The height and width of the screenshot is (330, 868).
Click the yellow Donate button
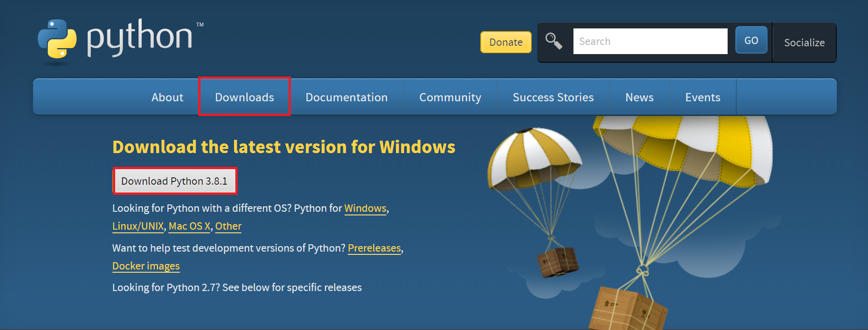point(506,42)
